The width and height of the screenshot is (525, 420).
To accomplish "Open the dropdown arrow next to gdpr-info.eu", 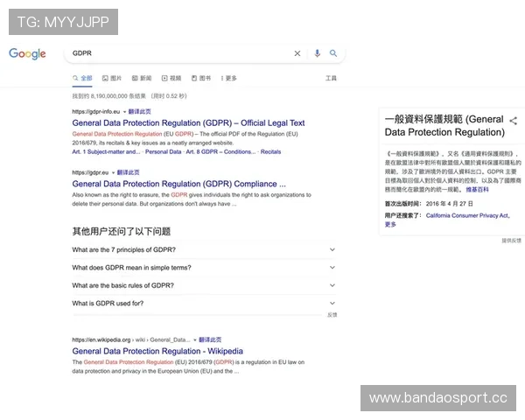I will tap(124, 112).
